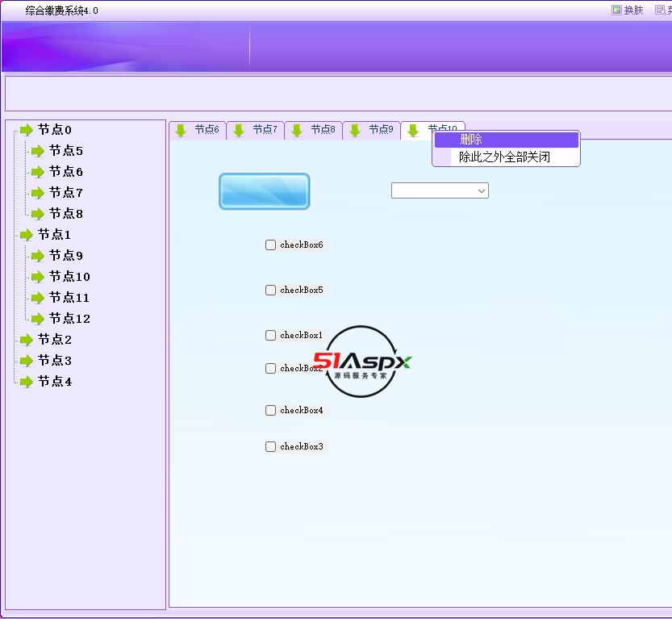672x619 pixels.
Task: Select tree node 节点0
Action: point(54,129)
